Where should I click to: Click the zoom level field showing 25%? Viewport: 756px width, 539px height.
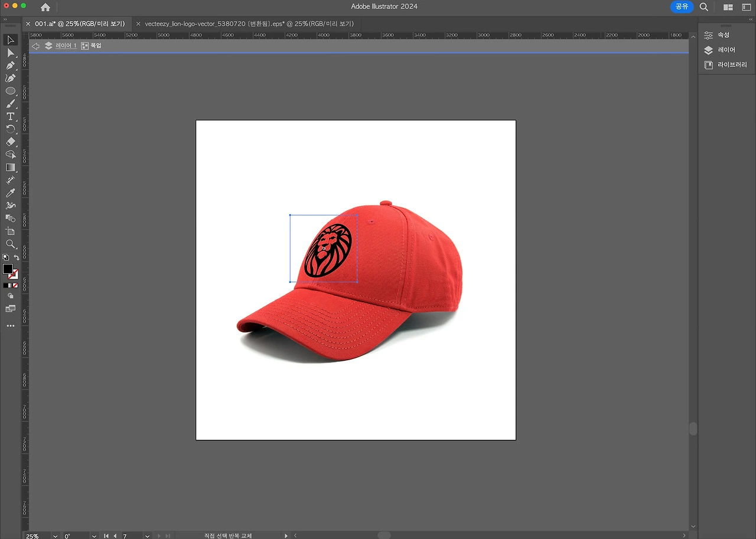pos(37,536)
